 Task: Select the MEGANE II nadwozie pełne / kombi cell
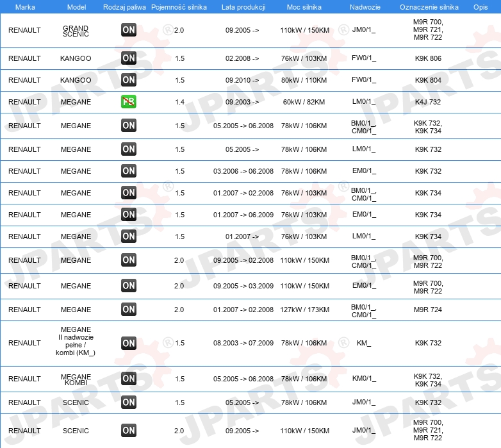pos(76,341)
